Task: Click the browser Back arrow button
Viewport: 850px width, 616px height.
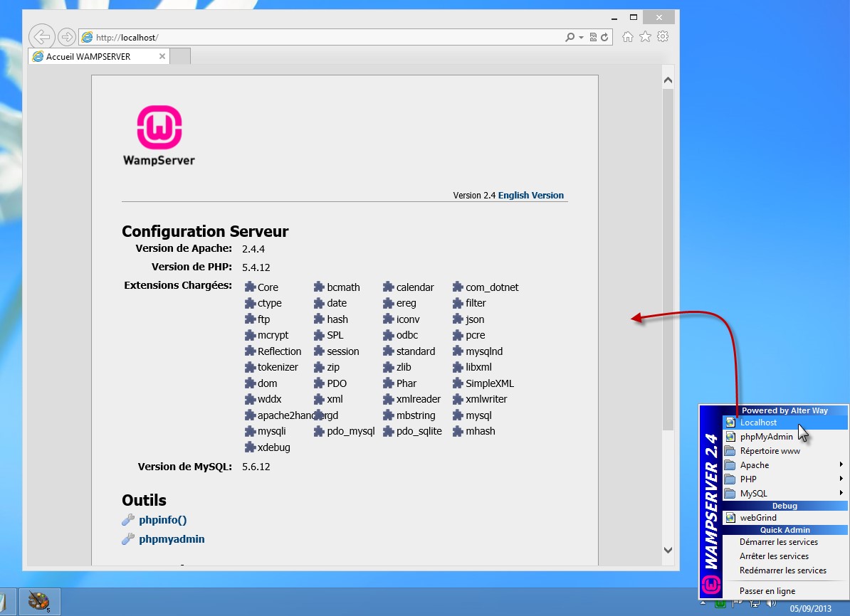Action: tap(42, 37)
